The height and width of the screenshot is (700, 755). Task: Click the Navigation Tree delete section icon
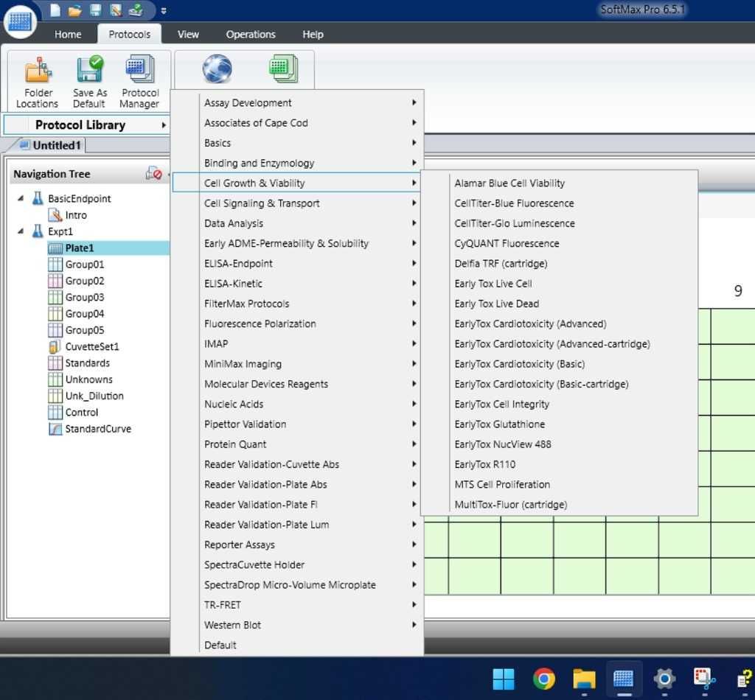coord(153,174)
